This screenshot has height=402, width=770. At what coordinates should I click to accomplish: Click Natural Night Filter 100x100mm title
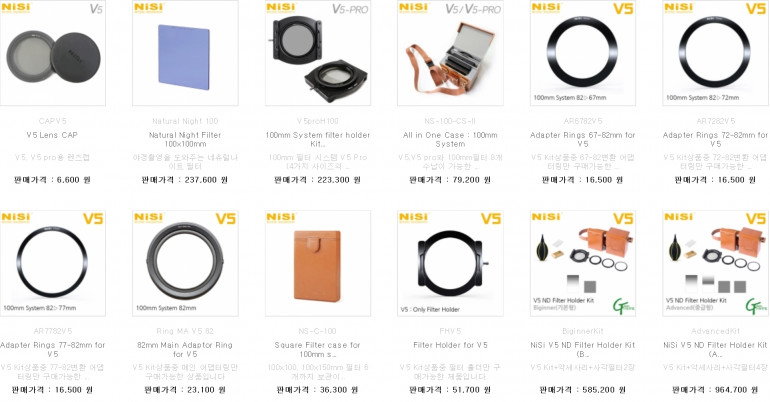click(x=185, y=139)
